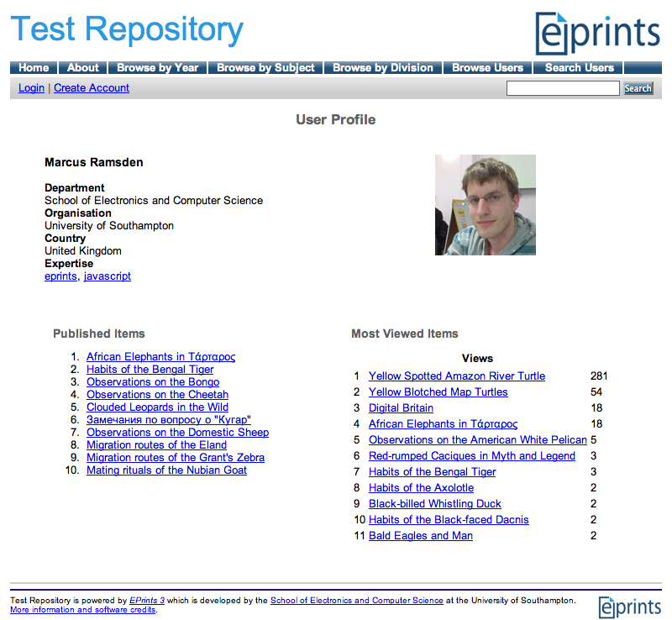Click Marcus Ramsden's profile photo
672x620 pixels.
pyautogui.click(x=486, y=205)
